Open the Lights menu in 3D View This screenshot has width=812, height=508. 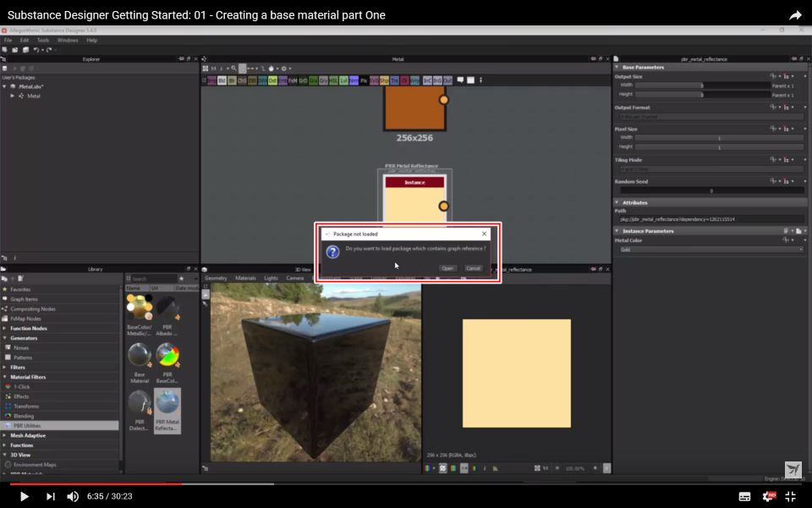271,279
